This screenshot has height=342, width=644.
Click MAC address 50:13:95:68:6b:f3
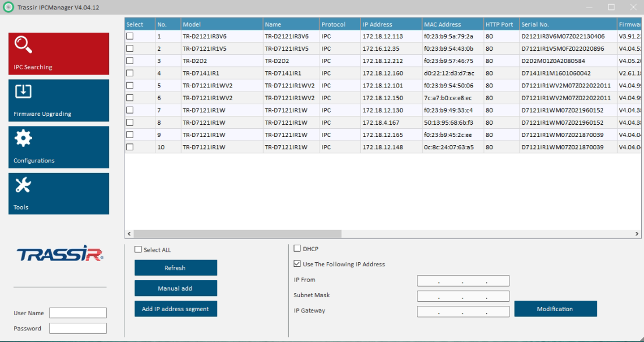click(449, 122)
